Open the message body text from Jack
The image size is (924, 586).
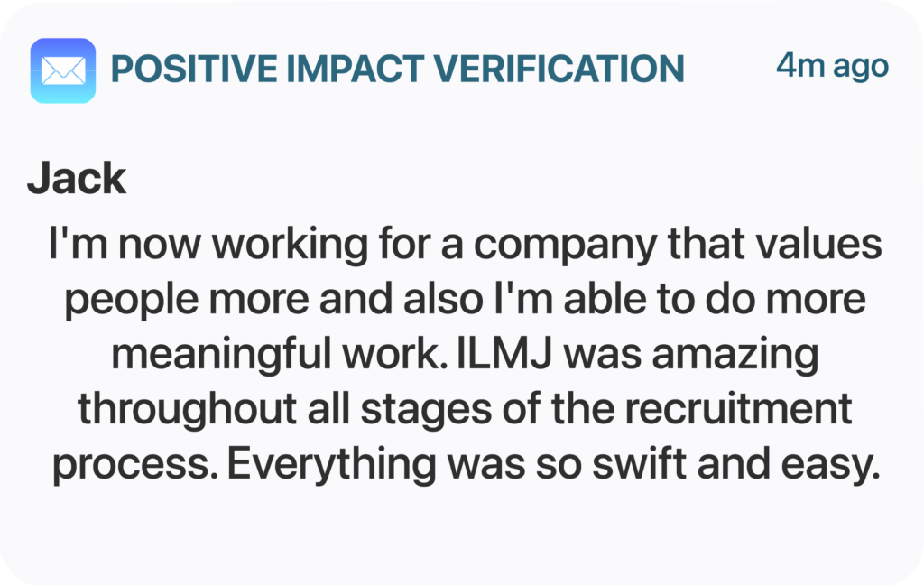pyautogui.click(x=465, y=353)
